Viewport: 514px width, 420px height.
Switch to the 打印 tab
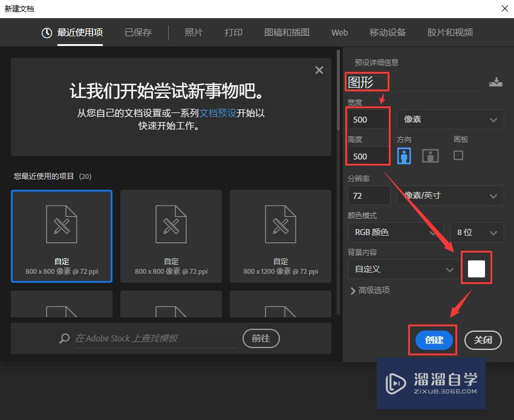233,33
